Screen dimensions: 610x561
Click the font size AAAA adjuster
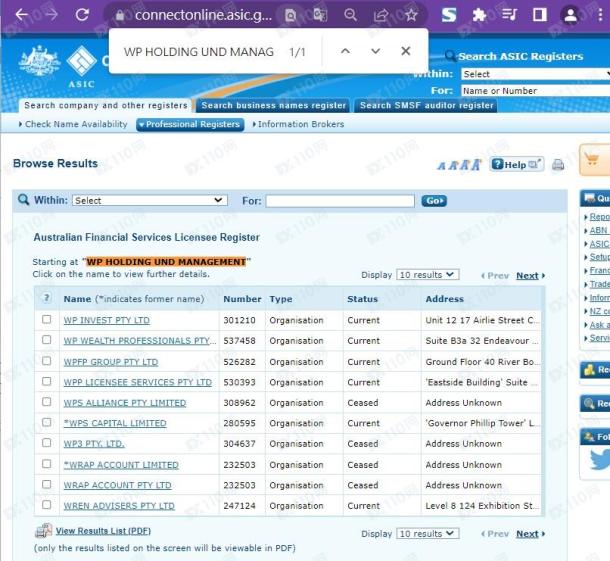(459, 165)
